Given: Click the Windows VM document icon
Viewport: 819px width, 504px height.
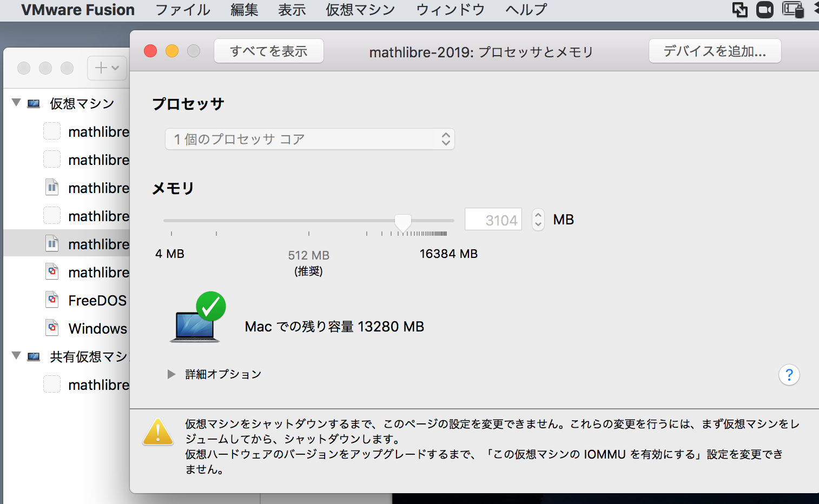Looking at the screenshot, I should click(x=52, y=327).
